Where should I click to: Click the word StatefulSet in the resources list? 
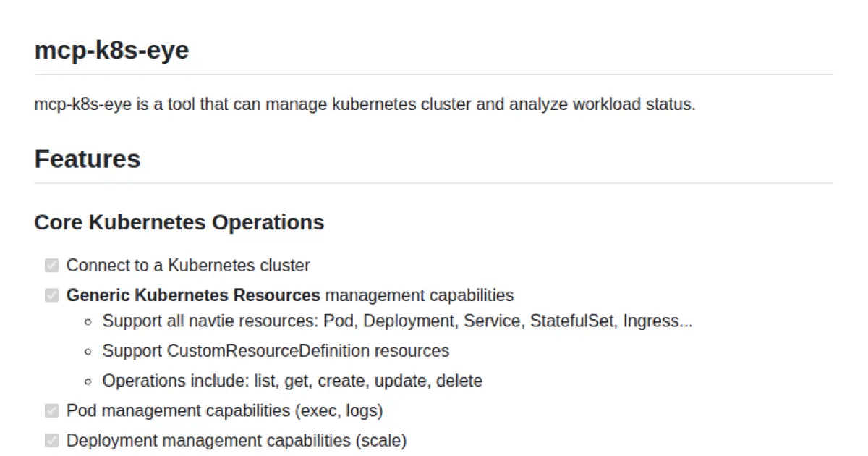574,321
